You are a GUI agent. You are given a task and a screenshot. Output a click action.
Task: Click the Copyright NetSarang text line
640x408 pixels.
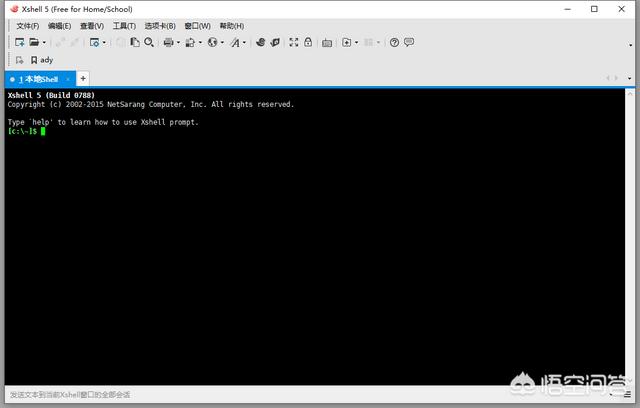[x=151, y=104]
